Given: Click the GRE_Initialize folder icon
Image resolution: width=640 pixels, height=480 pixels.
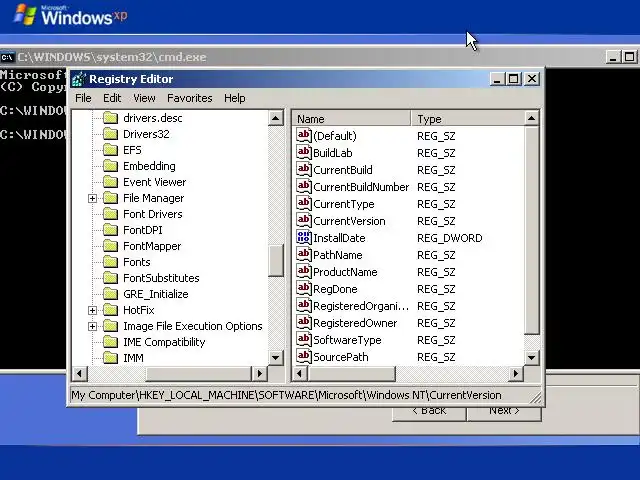Looking at the screenshot, I should click(x=110, y=294).
